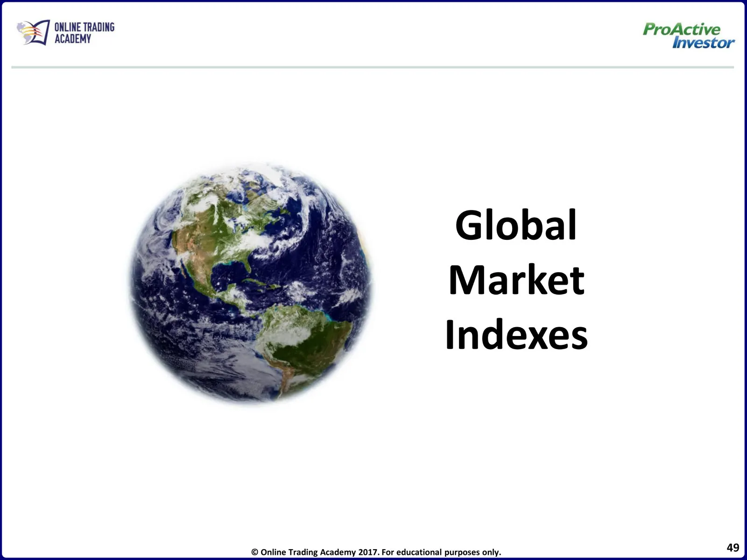Click slide number 49
The width and height of the screenshot is (747, 560).
[x=733, y=547]
